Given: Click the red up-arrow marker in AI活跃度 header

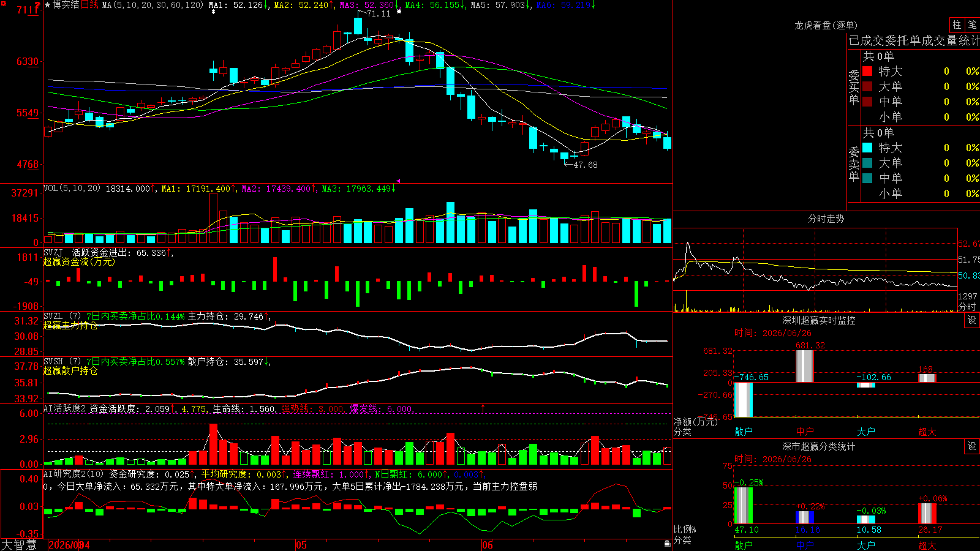Looking at the screenshot, I should pyautogui.click(x=483, y=408).
